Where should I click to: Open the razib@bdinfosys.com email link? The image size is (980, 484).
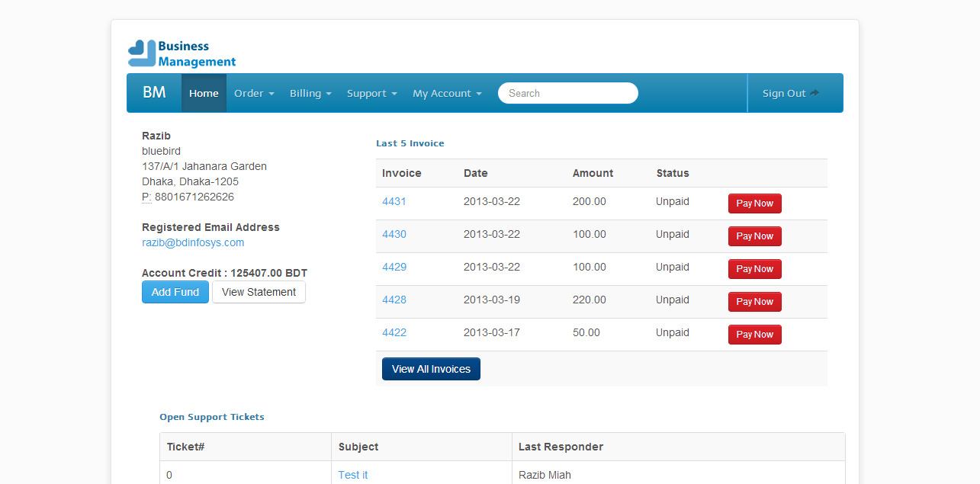tap(193, 242)
